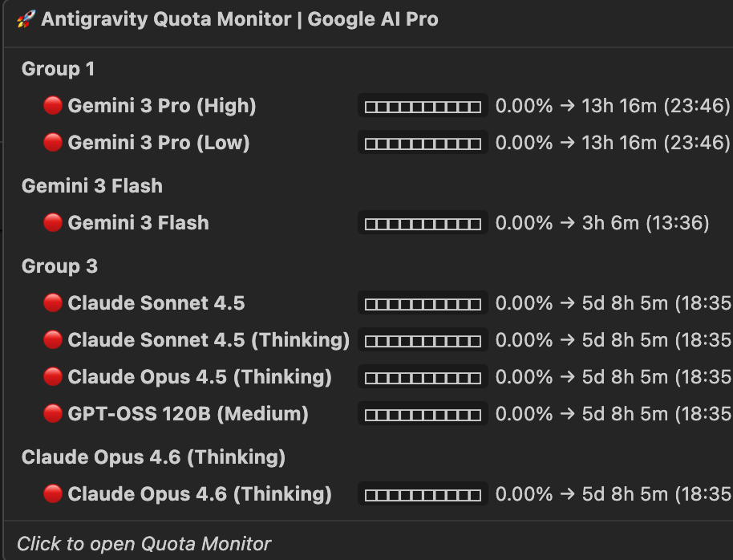The image size is (733, 560).
Task: Click 'Click to open Quota Monitor' text
Action: [x=144, y=544]
